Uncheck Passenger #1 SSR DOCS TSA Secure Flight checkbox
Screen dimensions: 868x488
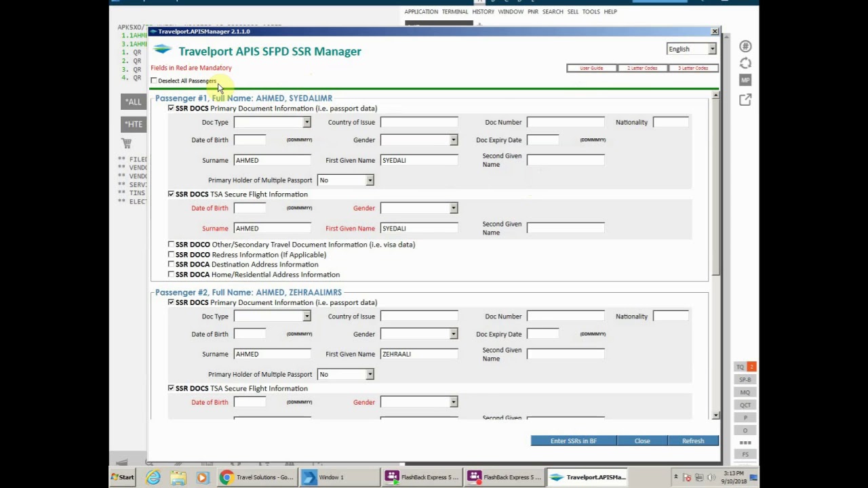tap(171, 194)
